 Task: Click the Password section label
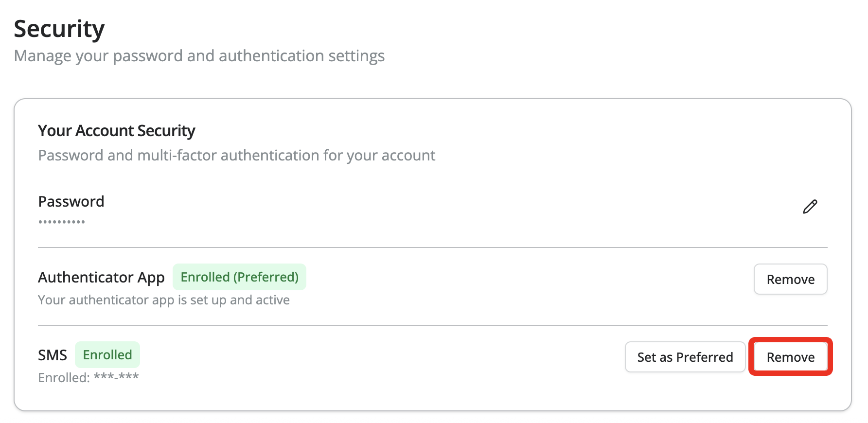click(x=71, y=201)
